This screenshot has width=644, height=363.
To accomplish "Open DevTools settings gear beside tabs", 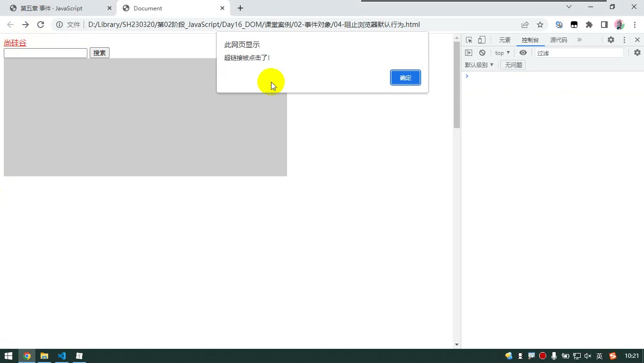I will click(x=611, y=40).
